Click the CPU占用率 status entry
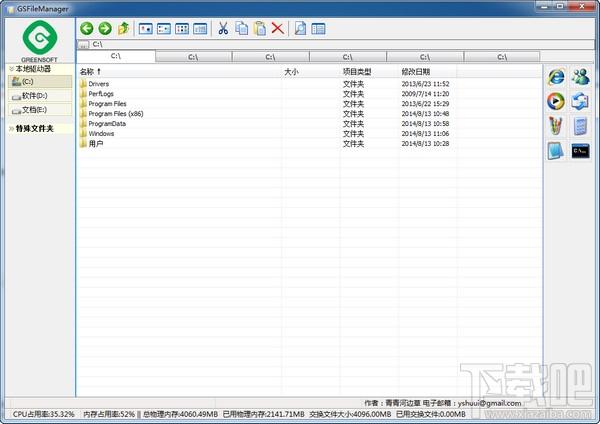Viewport: 600px width, 424px height. point(43,414)
